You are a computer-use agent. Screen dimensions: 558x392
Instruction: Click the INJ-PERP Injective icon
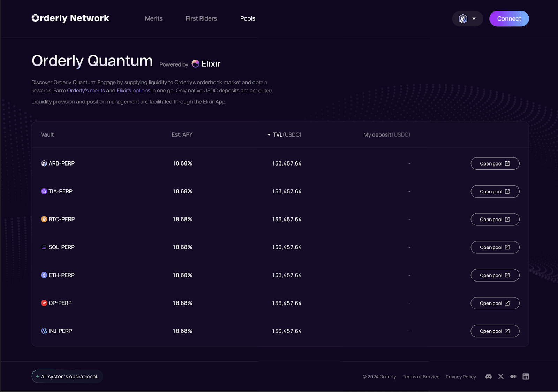pyautogui.click(x=44, y=331)
